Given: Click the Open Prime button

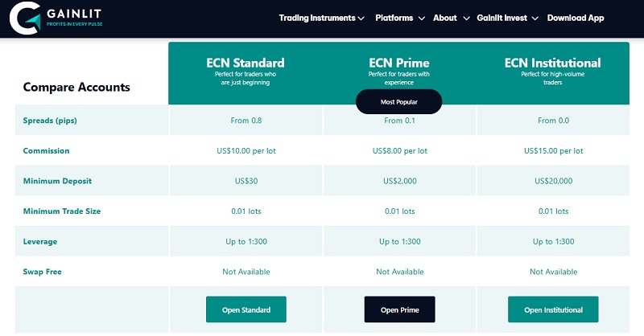Looking at the screenshot, I should coord(399,309).
